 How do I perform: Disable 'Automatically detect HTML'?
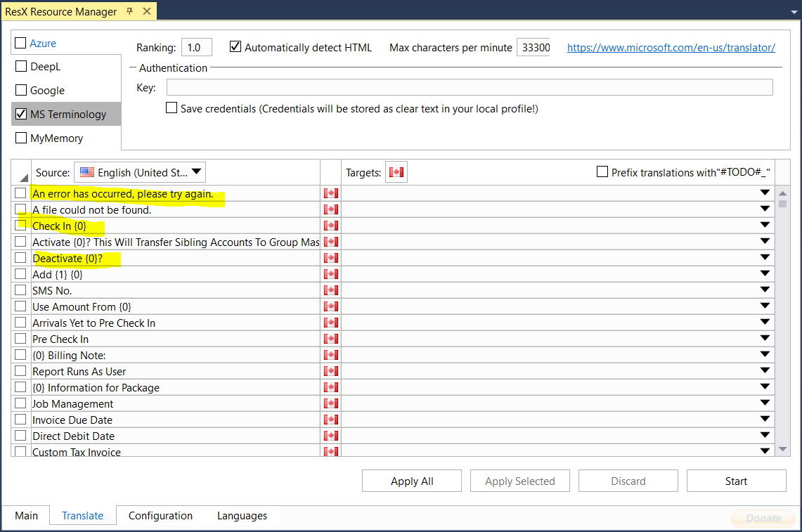tap(235, 47)
